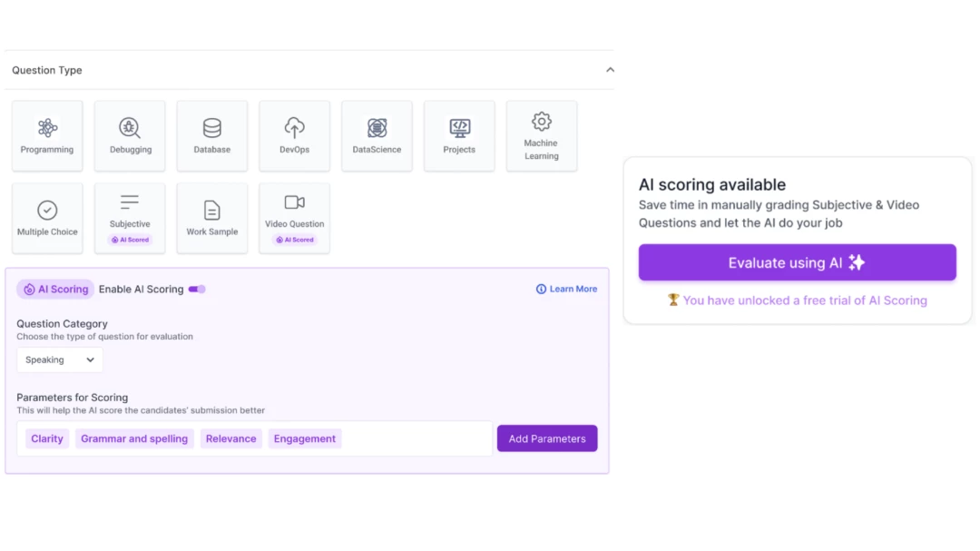This screenshot has height=551, width=980.
Task: Select the DevOps cloud upload icon
Action: tap(294, 128)
